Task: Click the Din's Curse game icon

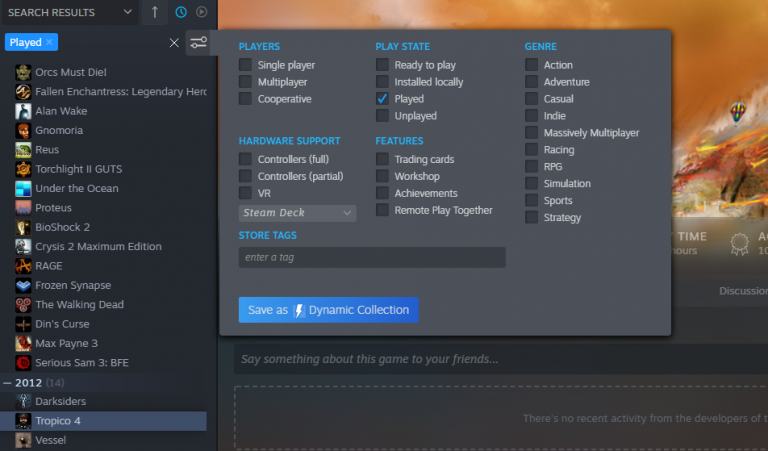Action: 23,324
